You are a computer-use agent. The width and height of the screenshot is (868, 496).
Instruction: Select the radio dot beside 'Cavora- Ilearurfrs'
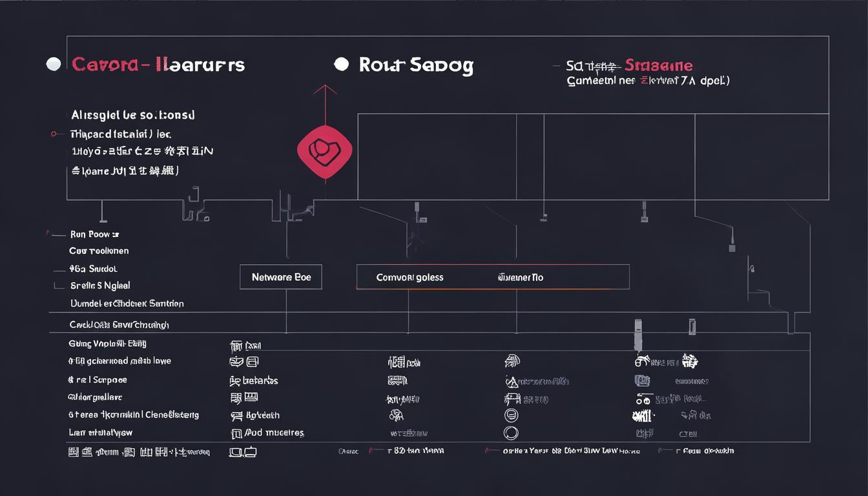point(54,64)
